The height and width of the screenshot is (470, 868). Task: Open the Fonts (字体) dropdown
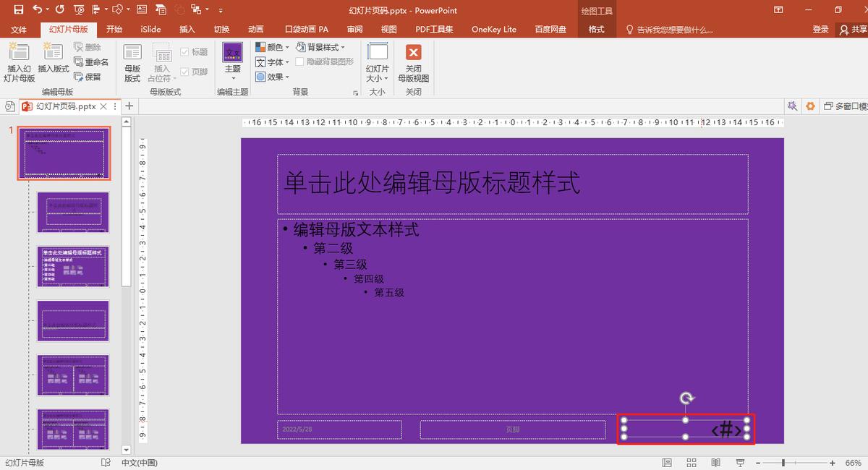pyautogui.click(x=274, y=62)
